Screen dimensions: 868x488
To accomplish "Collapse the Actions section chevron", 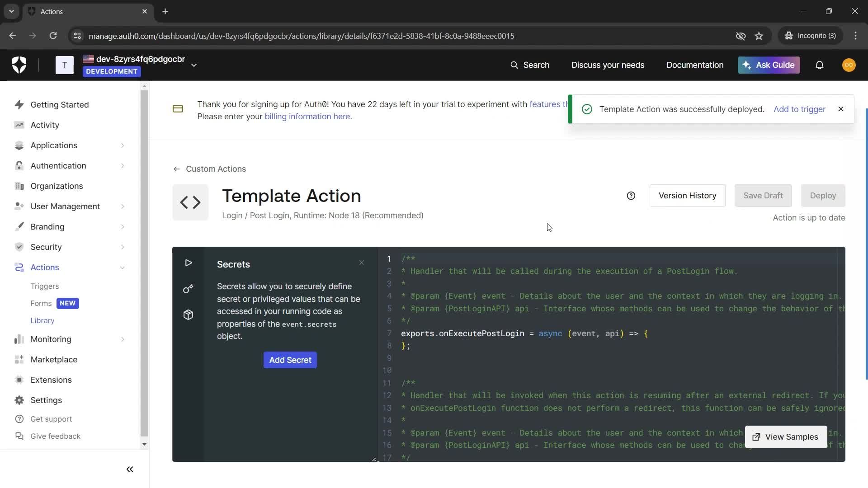I will [123, 267].
